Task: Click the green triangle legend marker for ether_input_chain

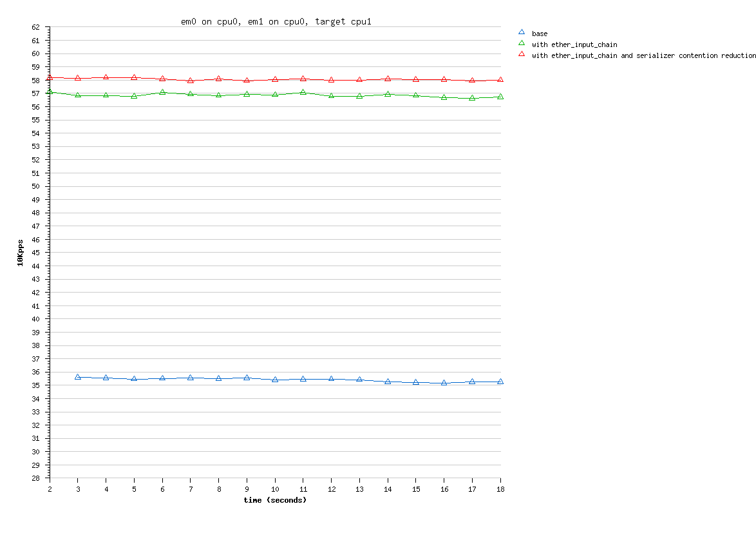Action: [522, 44]
